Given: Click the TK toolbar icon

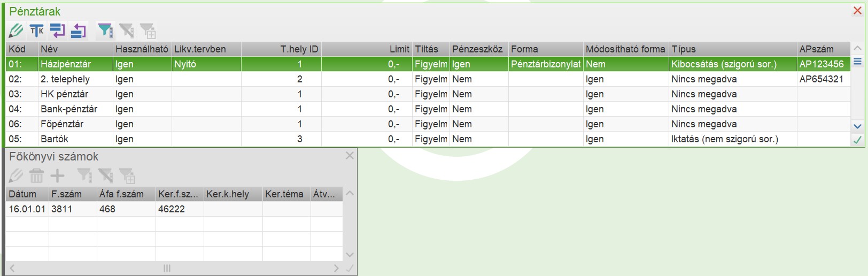Looking at the screenshot, I should [x=37, y=31].
